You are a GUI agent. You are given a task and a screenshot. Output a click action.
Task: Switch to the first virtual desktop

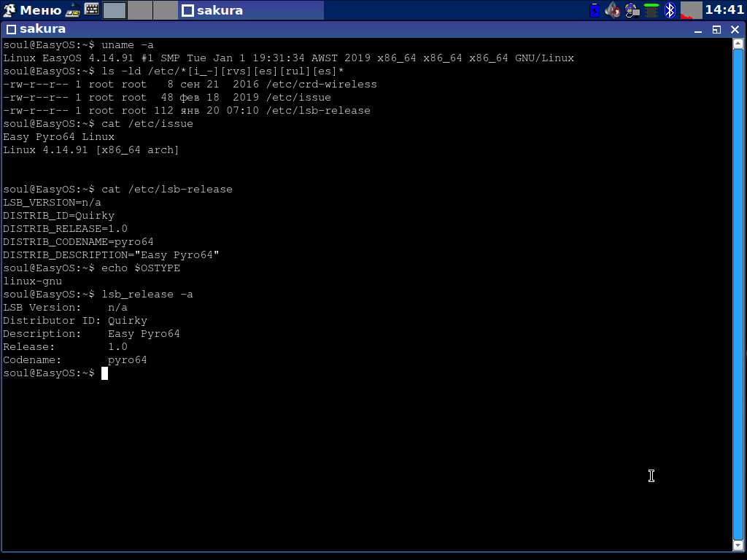pyautogui.click(x=115, y=10)
